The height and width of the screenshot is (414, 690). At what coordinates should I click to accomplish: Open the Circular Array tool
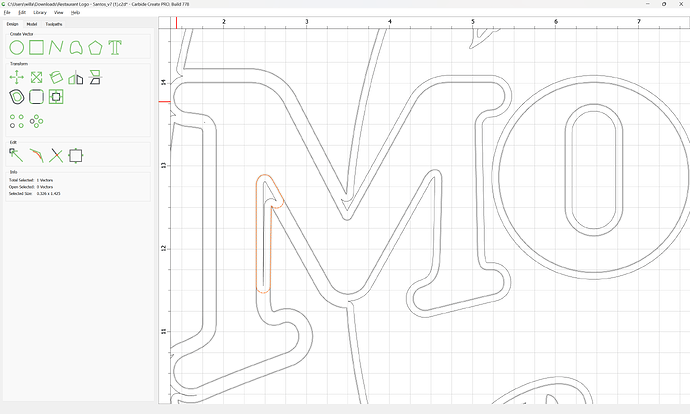[37, 121]
